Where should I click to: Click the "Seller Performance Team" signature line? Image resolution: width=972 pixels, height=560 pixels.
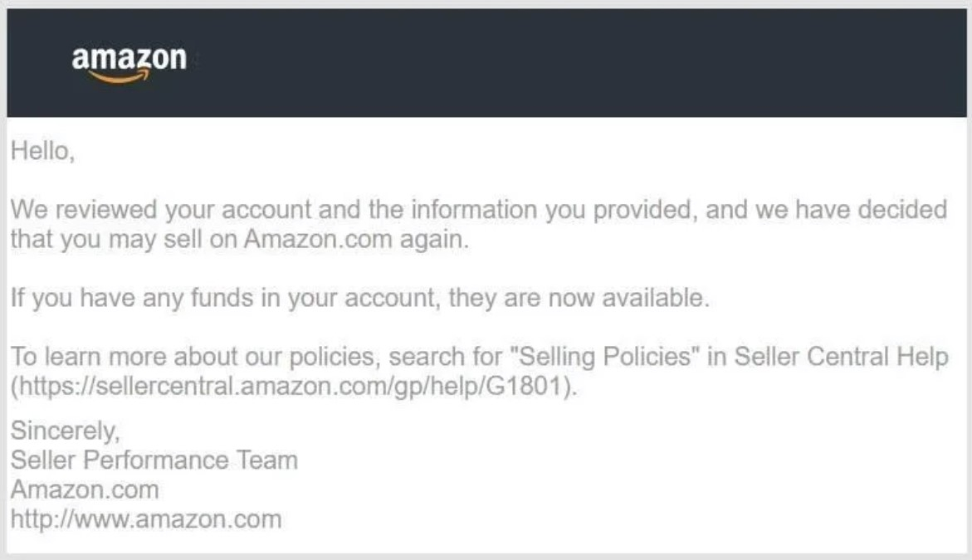coord(154,460)
